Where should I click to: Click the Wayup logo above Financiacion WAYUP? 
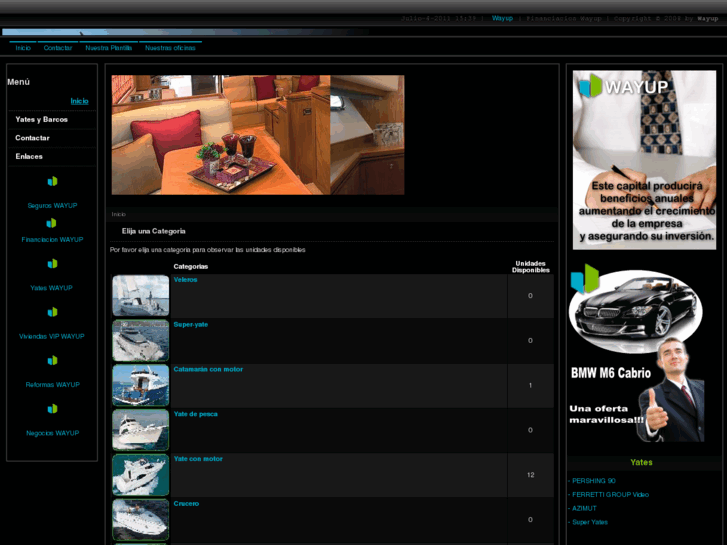[51, 223]
